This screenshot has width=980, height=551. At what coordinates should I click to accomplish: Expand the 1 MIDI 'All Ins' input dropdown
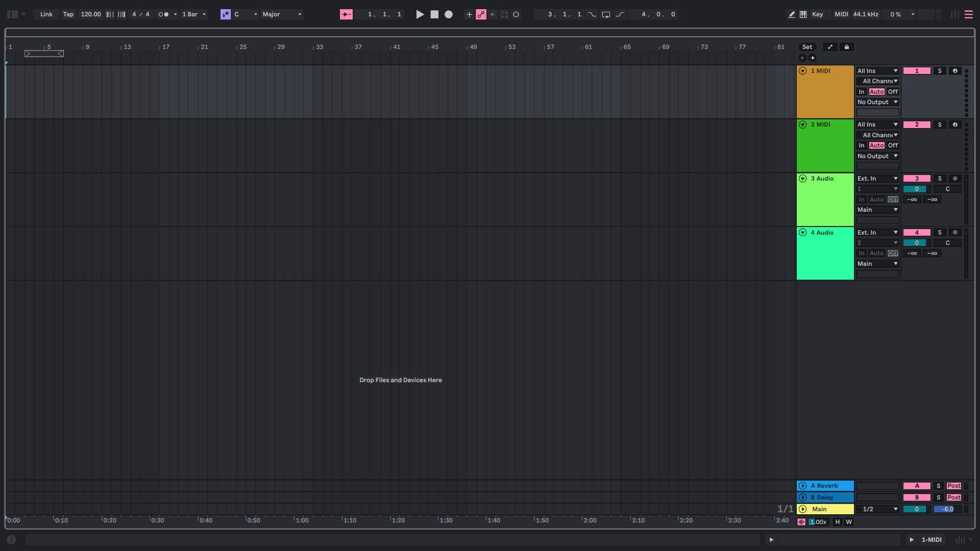pyautogui.click(x=877, y=71)
